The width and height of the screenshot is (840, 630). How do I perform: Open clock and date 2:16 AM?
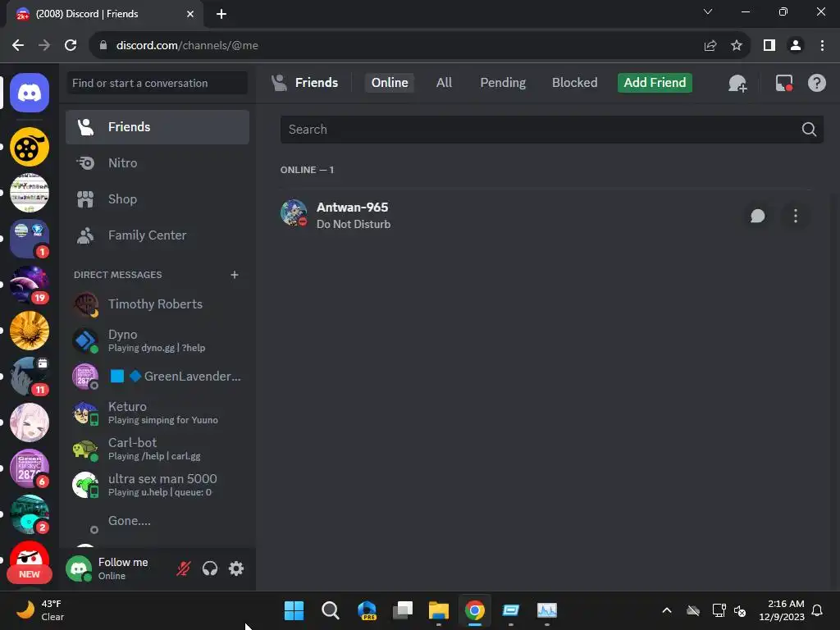782,610
